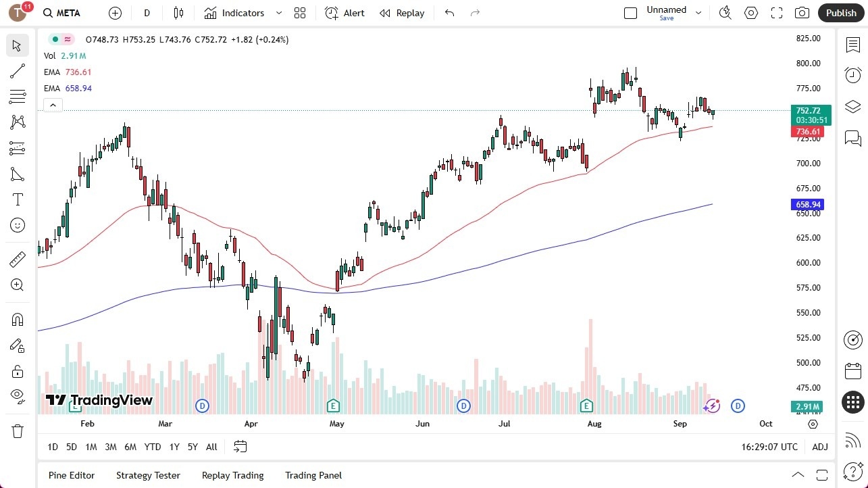Open the Go to date dialog
The width and height of the screenshot is (868, 488).
(x=240, y=447)
